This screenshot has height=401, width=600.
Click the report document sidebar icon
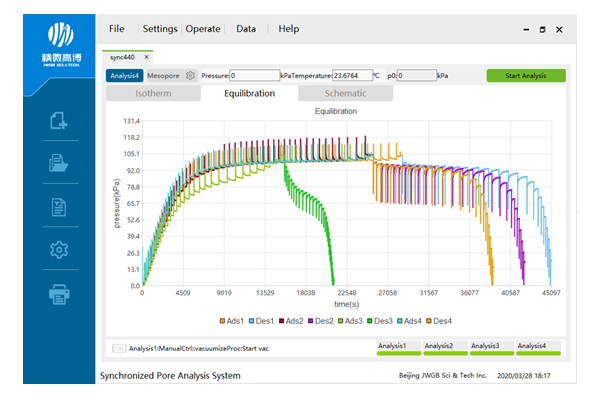[x=59, y=208]
